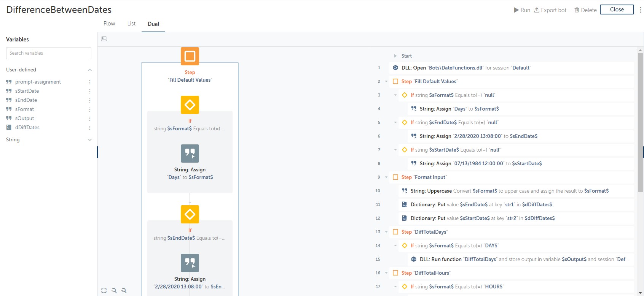This screenshot has height=296, width=644.
Task: Open options menu for sFormat variable
Action: (90, 109)
